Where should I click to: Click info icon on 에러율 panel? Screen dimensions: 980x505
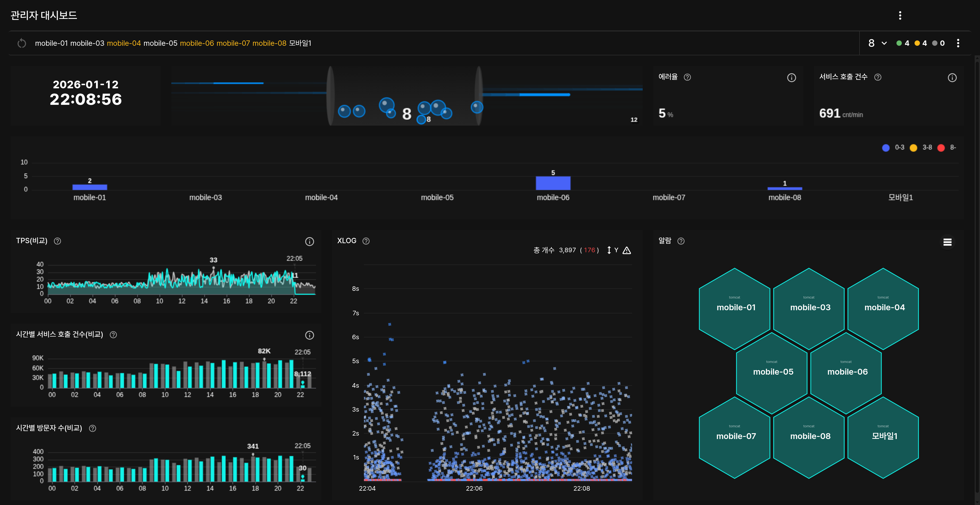click(x=791, y=78)
